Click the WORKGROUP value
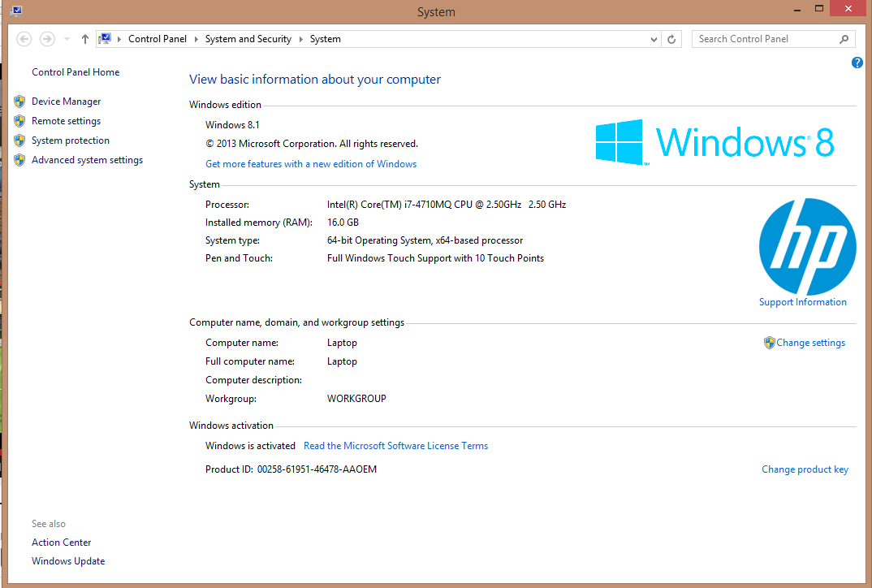 [x=356, y=398]
